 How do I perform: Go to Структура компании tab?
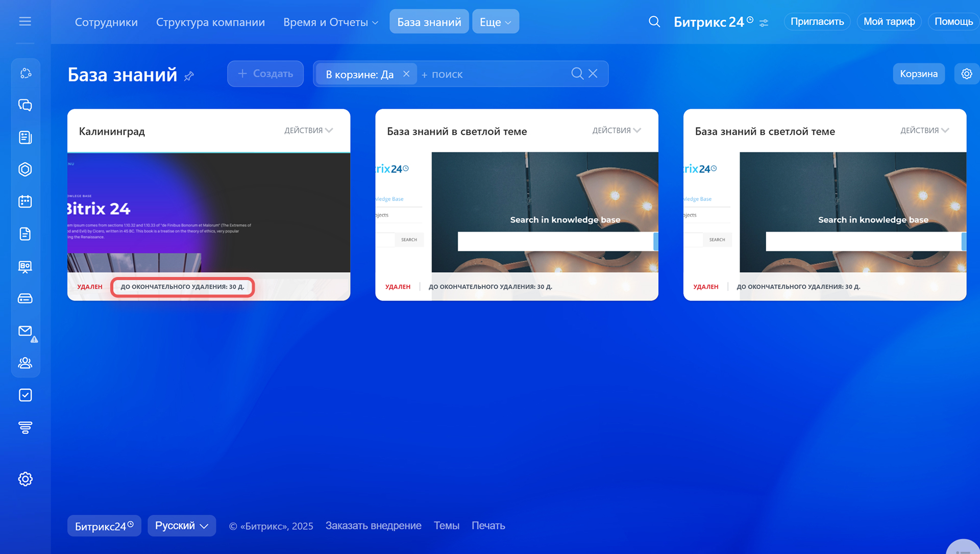[210, 22]
